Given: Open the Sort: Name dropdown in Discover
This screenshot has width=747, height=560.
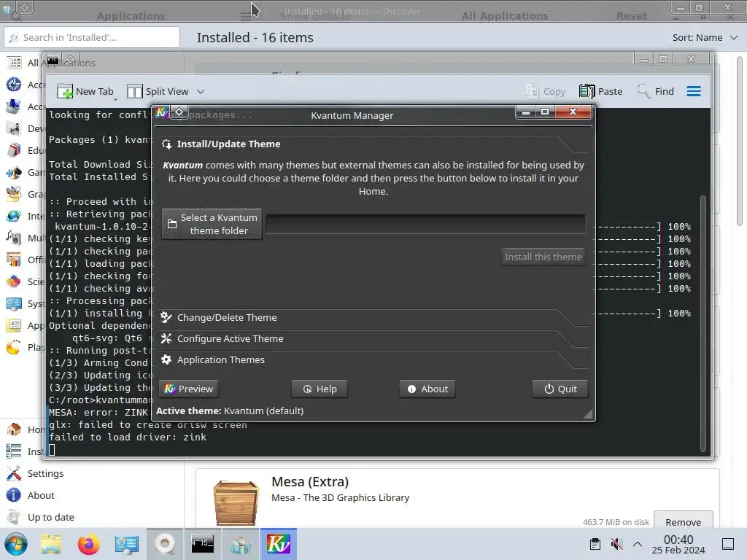Looking at the screenshot, I should (x=705, y=38).
